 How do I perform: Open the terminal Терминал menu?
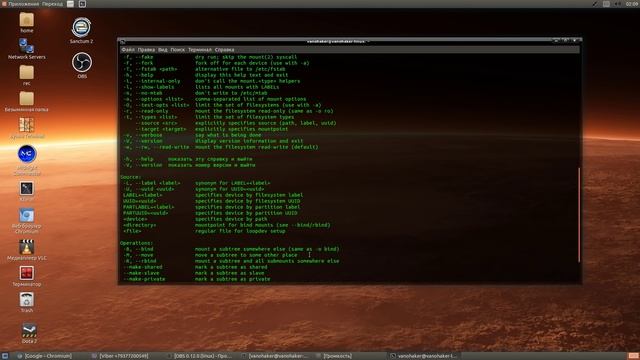pyautogui.click(x=200, y=50)
